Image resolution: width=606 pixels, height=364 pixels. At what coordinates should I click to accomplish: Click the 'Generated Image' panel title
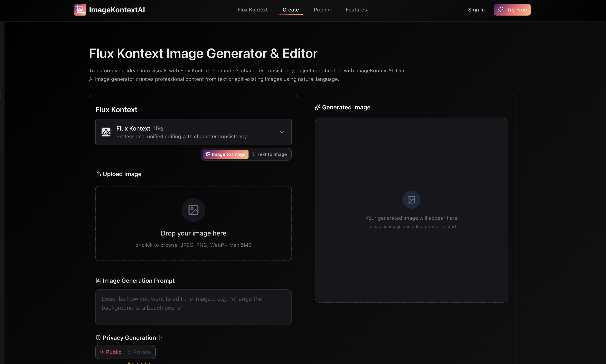346,107
